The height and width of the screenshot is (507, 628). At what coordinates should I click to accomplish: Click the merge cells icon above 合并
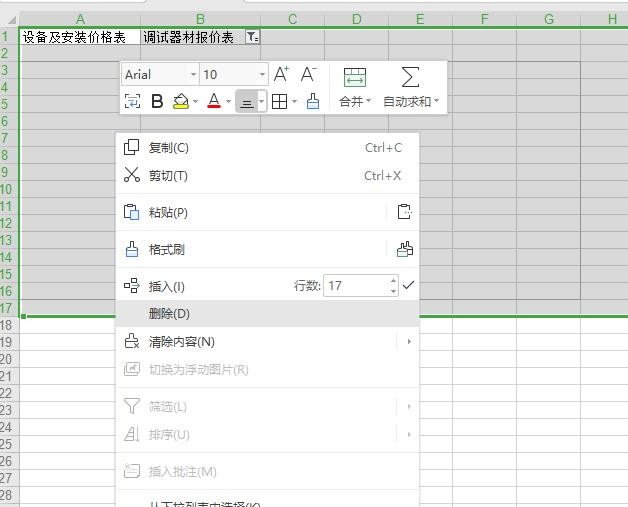click(354, 77)
